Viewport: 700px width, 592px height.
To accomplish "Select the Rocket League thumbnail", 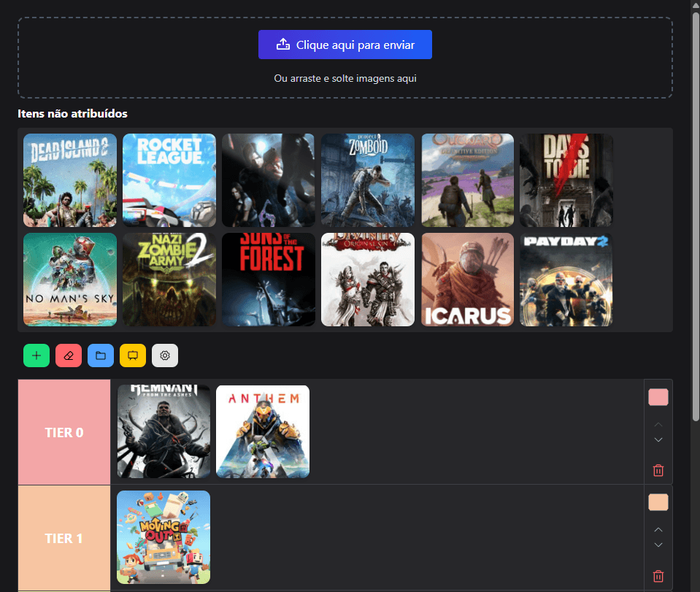I will [x=169, y=180].
